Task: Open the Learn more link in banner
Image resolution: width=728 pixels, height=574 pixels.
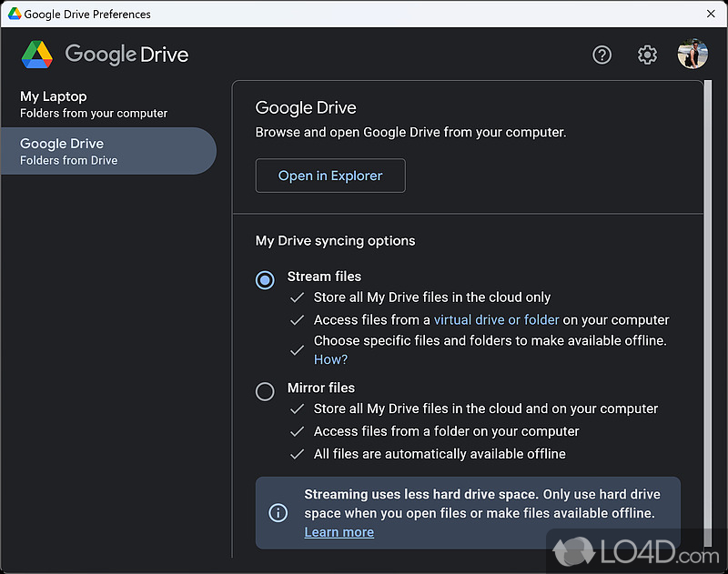Action: coord(339,532)
